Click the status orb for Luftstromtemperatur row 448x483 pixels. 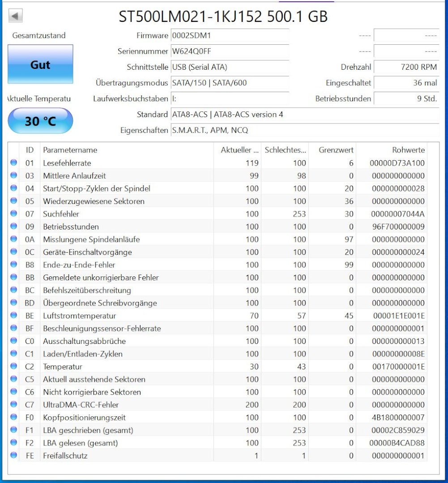(x=13, y=315)
